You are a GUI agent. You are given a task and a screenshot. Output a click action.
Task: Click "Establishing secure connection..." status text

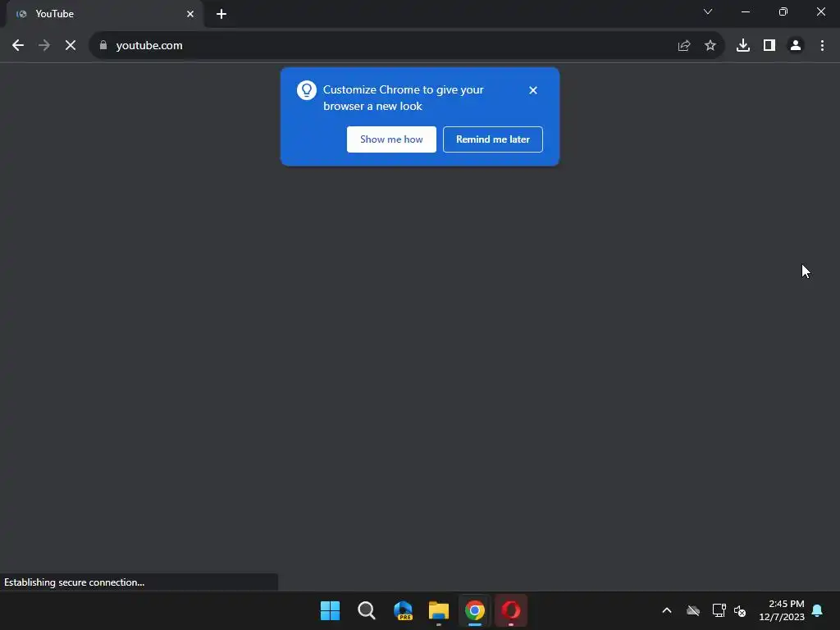[x=75, y=582]
